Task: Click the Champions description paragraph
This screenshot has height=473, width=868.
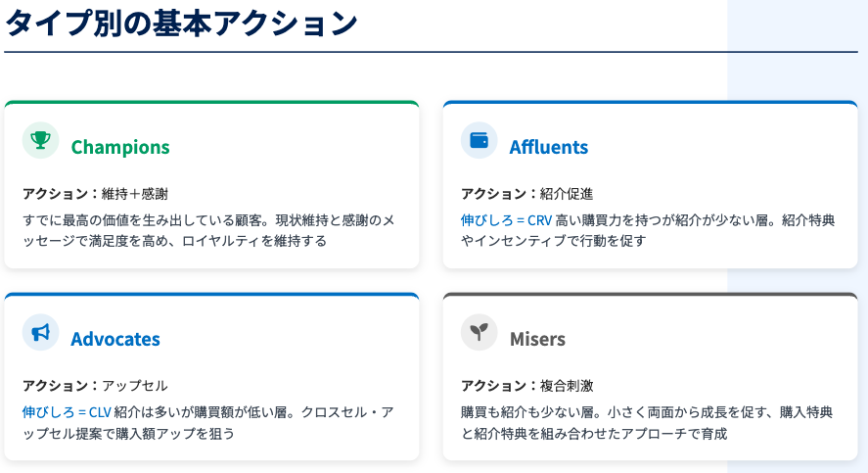Action: tap(208, 230)
